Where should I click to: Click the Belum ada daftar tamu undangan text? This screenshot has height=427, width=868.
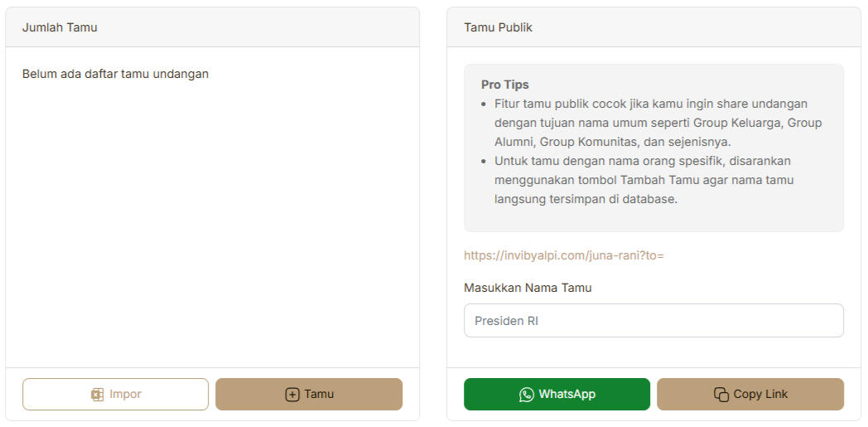point(115,74)
